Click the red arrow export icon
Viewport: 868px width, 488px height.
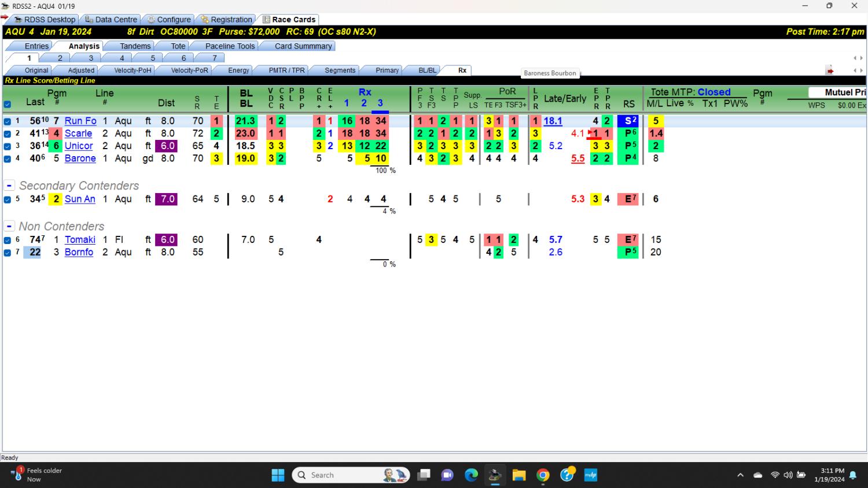pyautogui.click(x=830, y=71)
